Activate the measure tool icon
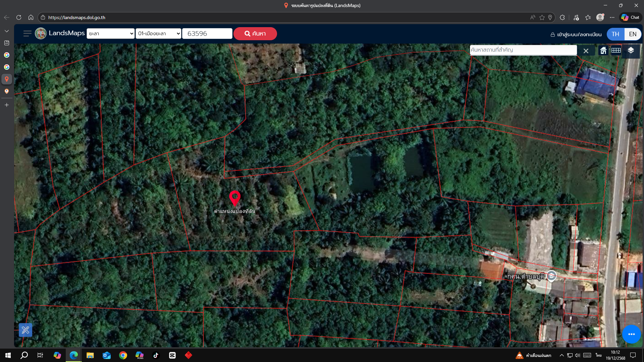Screen dimensions: 644x362 pyautogui.click(x=25, y=330)
